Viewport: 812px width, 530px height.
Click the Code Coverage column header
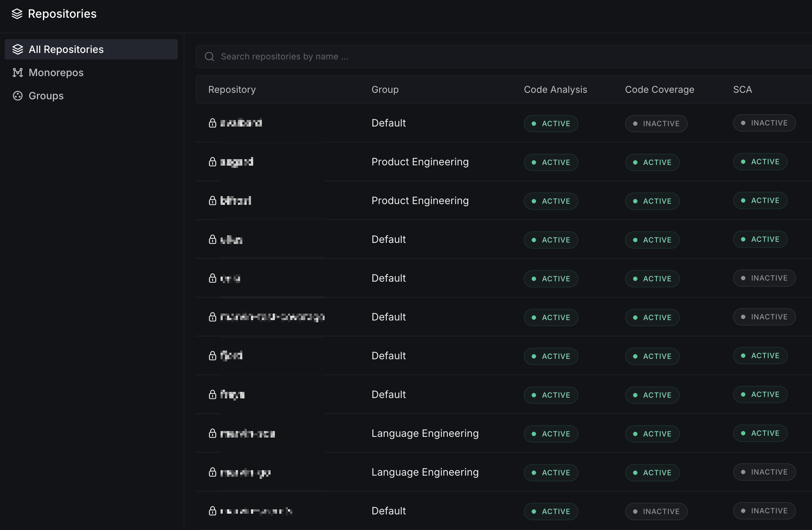660,90
